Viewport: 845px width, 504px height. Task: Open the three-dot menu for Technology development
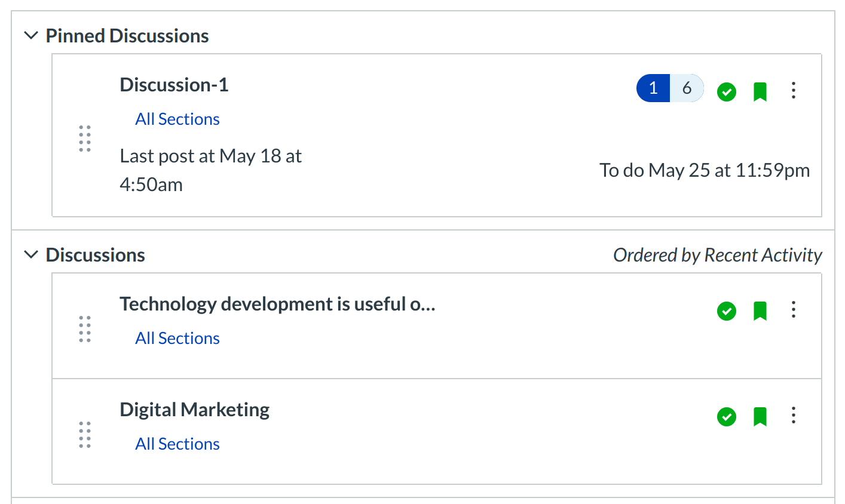click(x=793, y=309)
